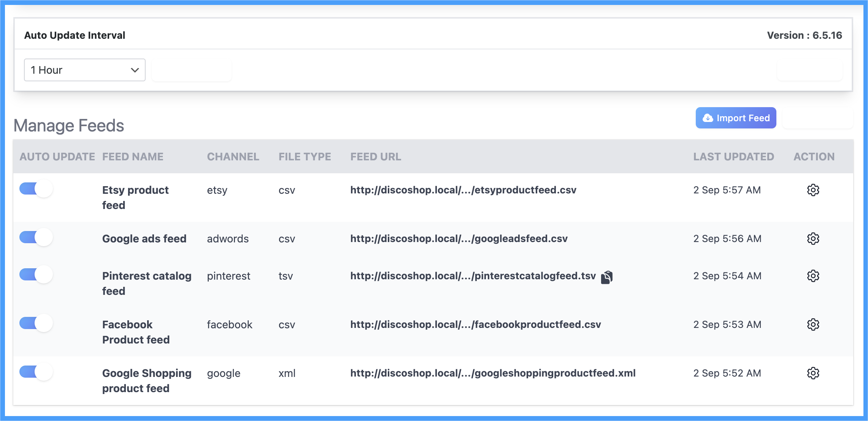This screenshot has width=868, height=421.
Task: Click the 2 Sep 5:57 AM timestamp
Action: tap(727, 190)
